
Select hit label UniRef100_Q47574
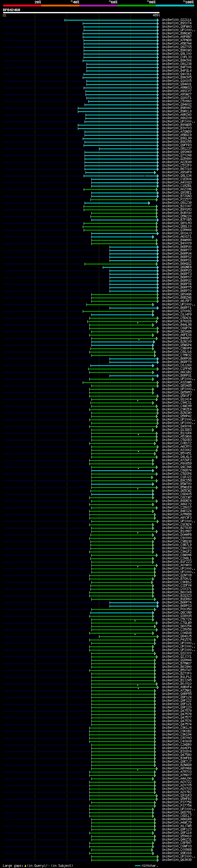pos(176,724)
